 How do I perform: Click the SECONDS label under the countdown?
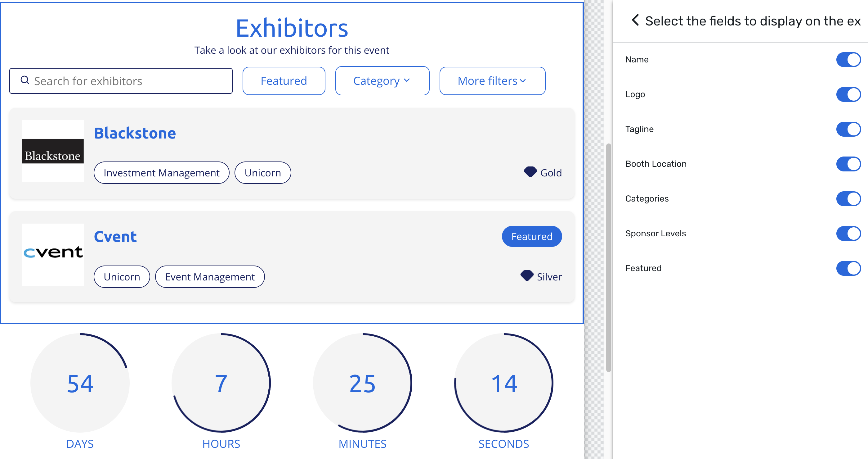(504, 444)
